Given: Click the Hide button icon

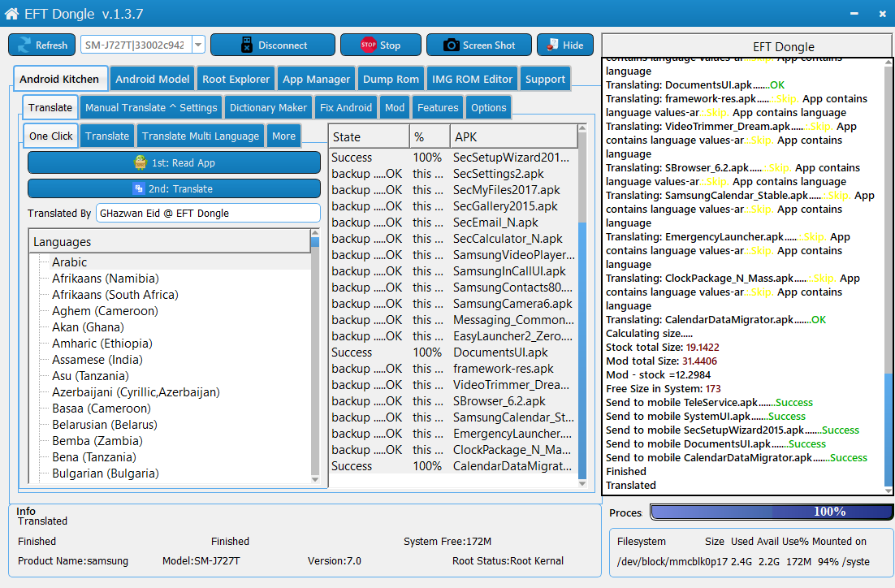Looking at the screenshot, I should click(552, 45).
